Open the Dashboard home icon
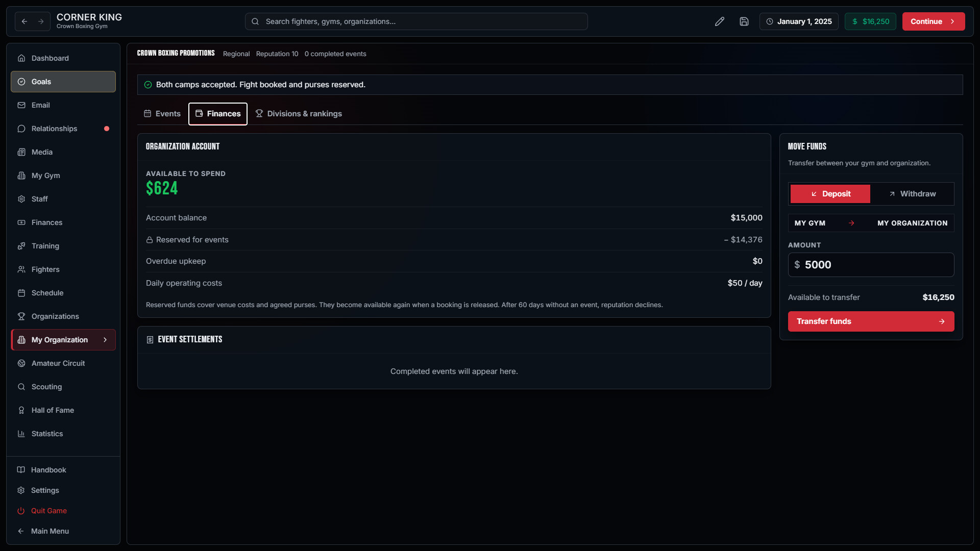 pos(21,58)
